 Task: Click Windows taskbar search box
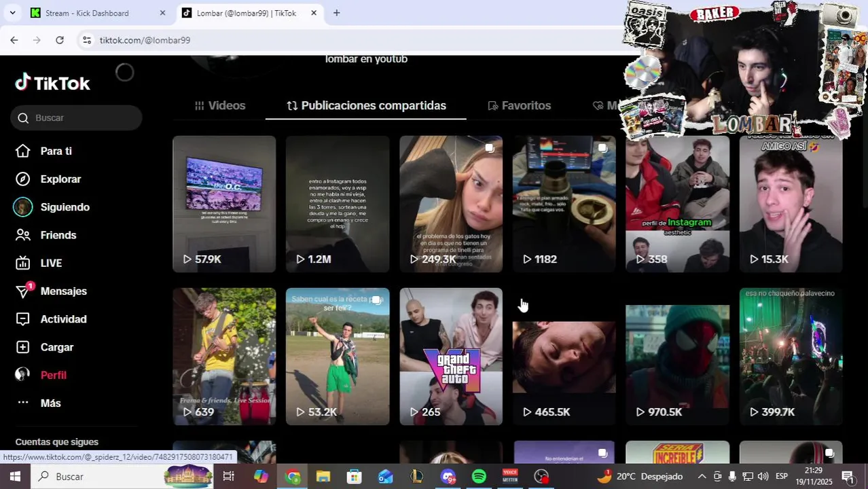(x=122, y=476)
